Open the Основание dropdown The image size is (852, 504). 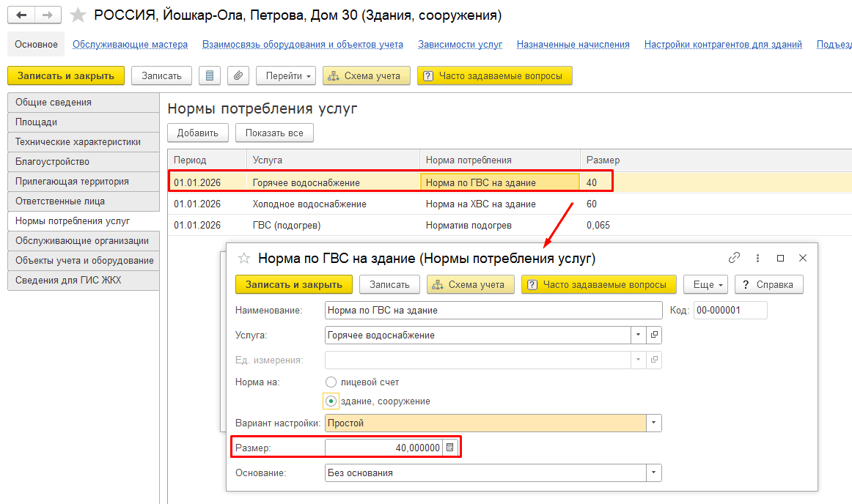pyautogui.click(x=654, y=473)
